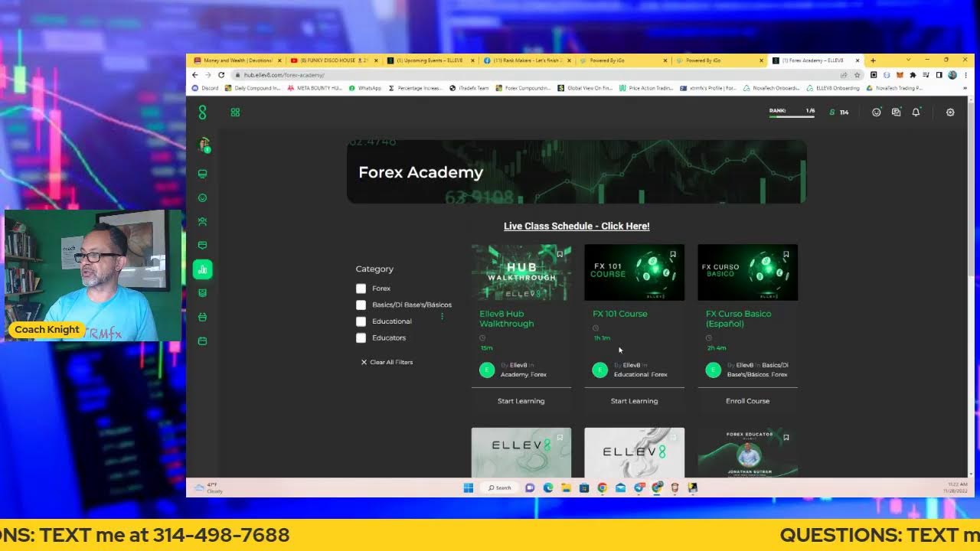Screen dimensions: 980x551
Task: Open File Explorer from taskbar
Action: coord(567,487)
